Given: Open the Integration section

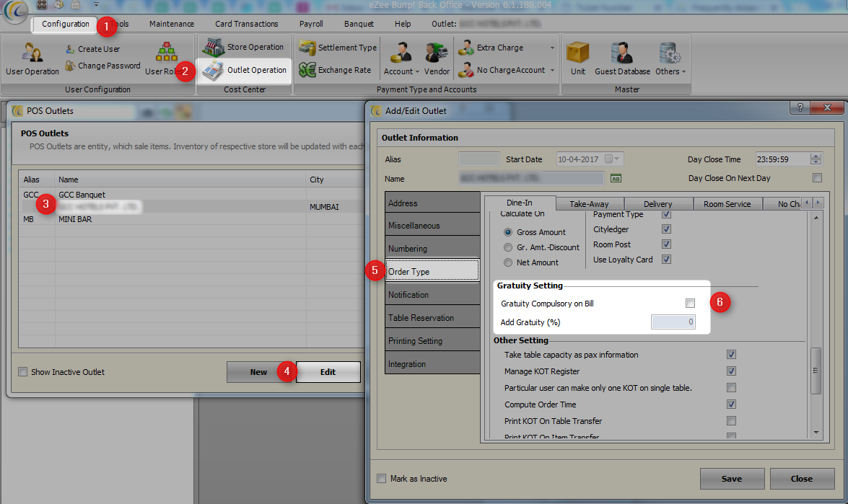Looking at the screenshot, I should (432, 364).
